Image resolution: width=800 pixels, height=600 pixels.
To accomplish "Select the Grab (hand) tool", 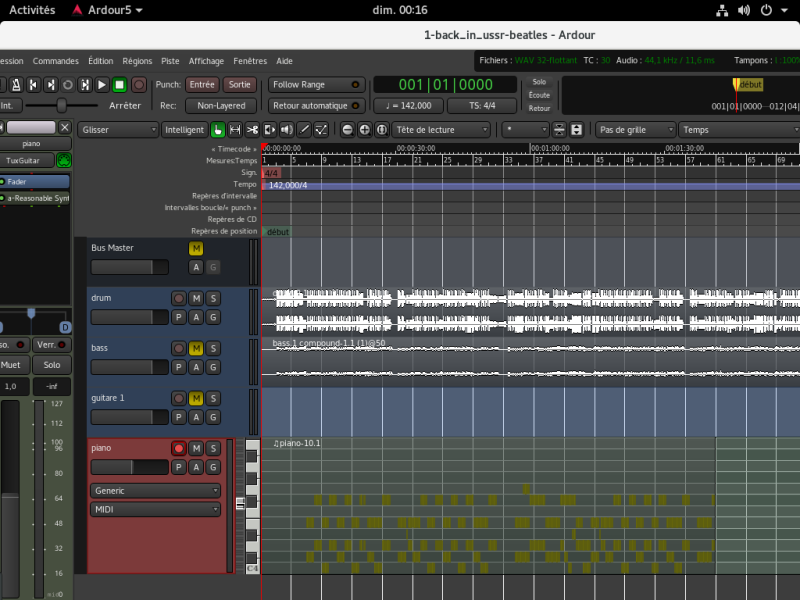I will 218,130.
